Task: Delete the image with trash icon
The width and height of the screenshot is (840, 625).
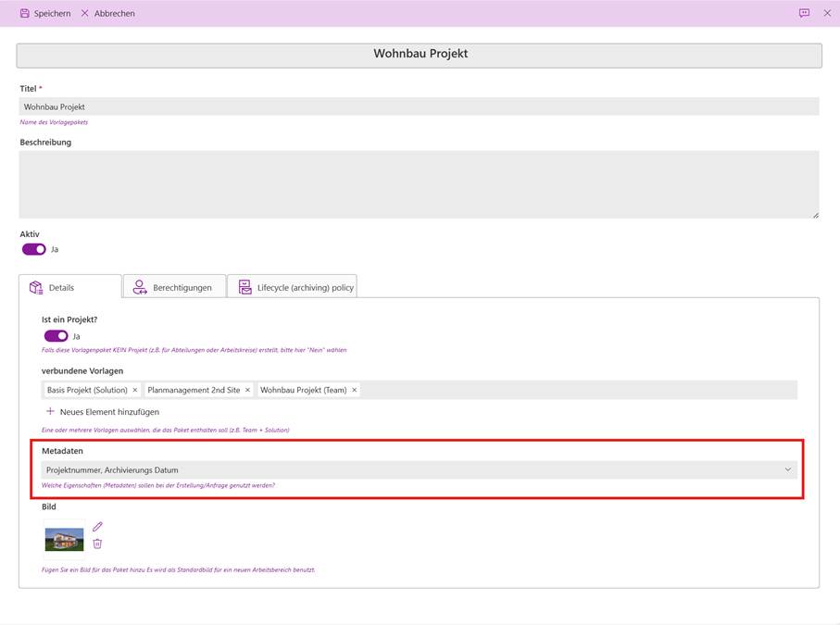Action: tap(97, 544)
